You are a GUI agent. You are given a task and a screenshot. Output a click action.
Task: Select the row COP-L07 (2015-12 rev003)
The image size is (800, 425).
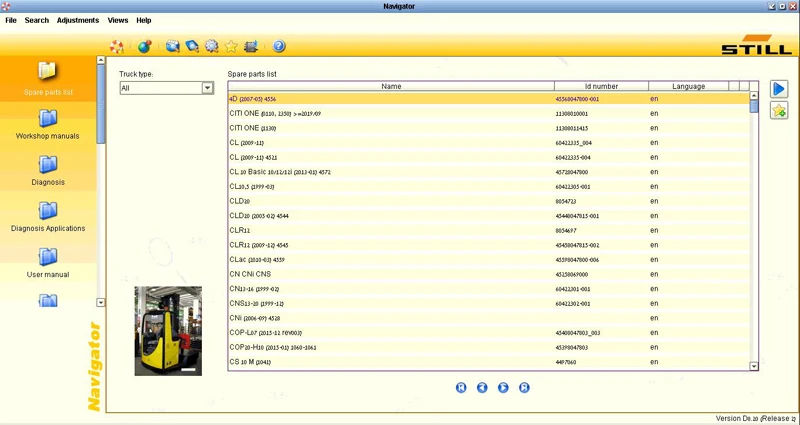click(x=489, y=333)
